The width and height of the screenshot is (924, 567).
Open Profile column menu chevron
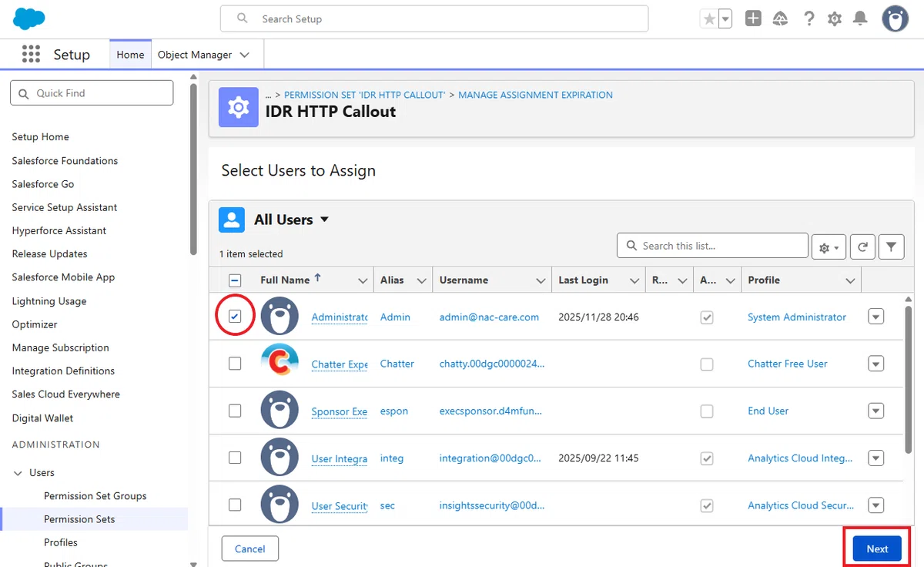click(x=850, y=280)
